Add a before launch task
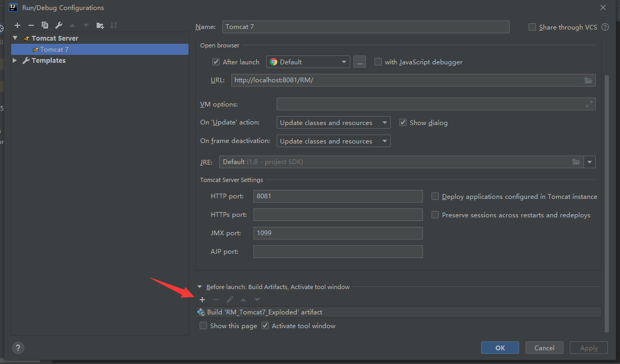Screen dimensions: 620x364 pos(202,300)
